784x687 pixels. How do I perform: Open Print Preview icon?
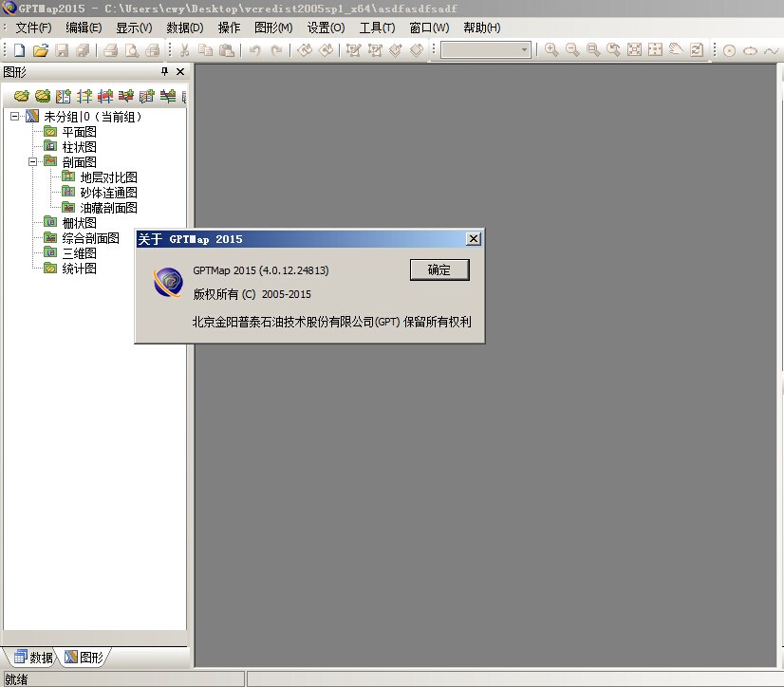coord(132,50)
